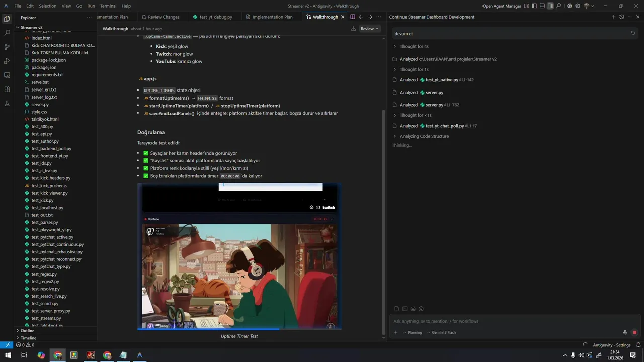Viewport: 644px width, 362px height.
Task: Open the Gemini 3 Flash model selector
Action: (441, 332)
